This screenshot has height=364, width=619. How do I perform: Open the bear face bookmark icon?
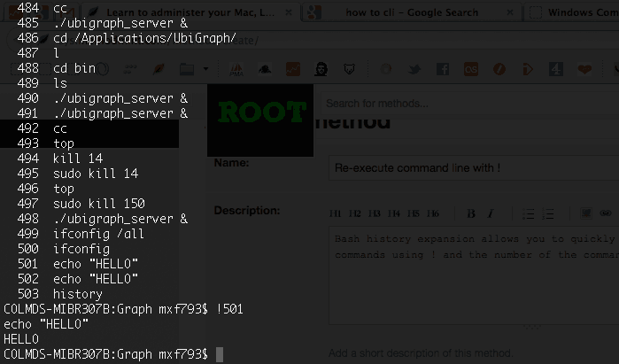[x=350, y=70]
